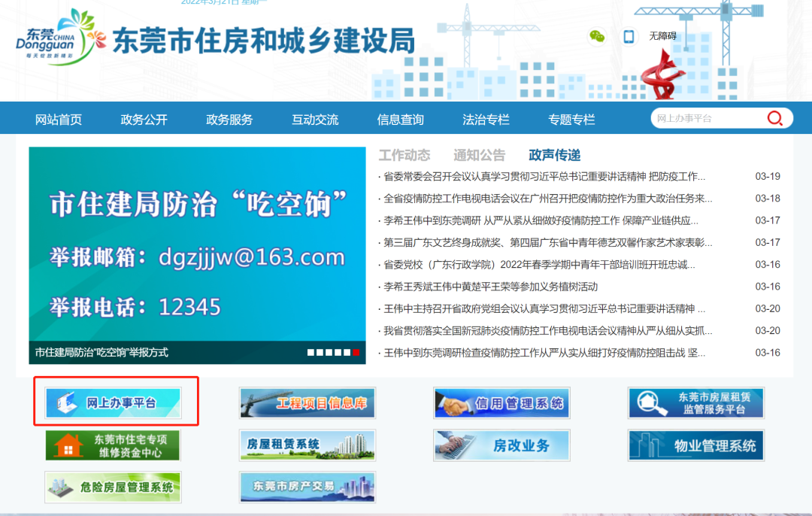Open the mobile version phone icon

point(629,37)
